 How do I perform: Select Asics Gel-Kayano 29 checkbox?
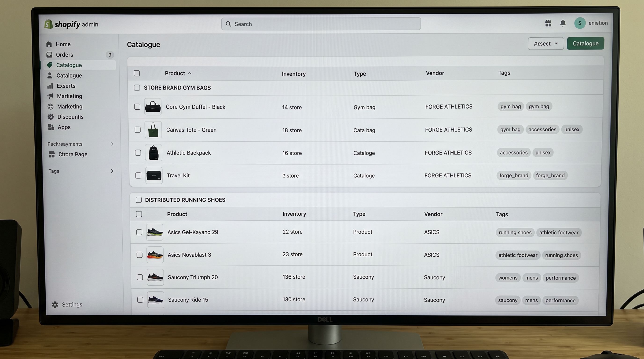click(x=139, y=232)
